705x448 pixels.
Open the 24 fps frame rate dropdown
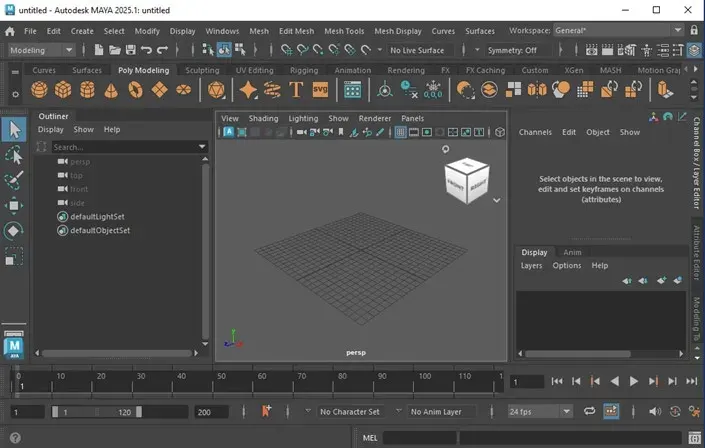pyautogui.click(x=540, y=412)
